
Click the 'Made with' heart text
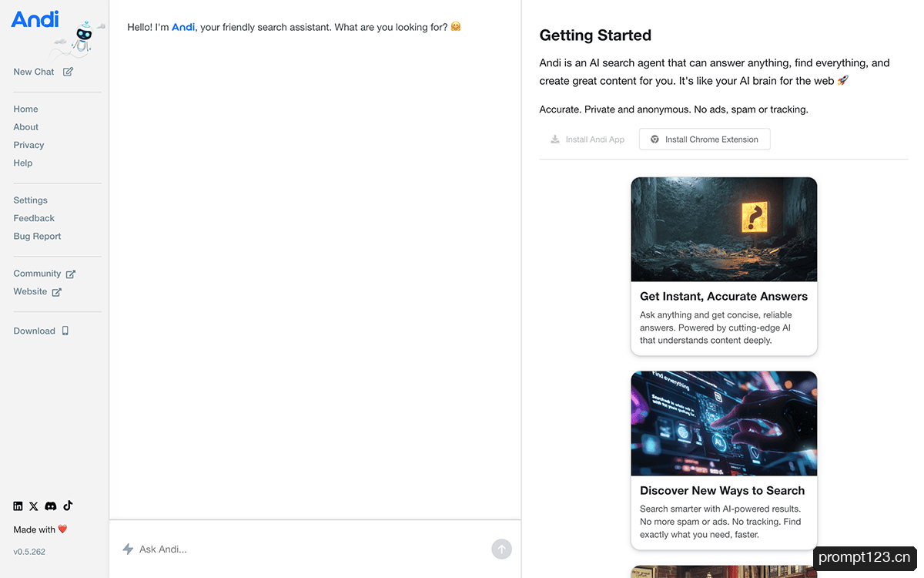pos(41,529)
